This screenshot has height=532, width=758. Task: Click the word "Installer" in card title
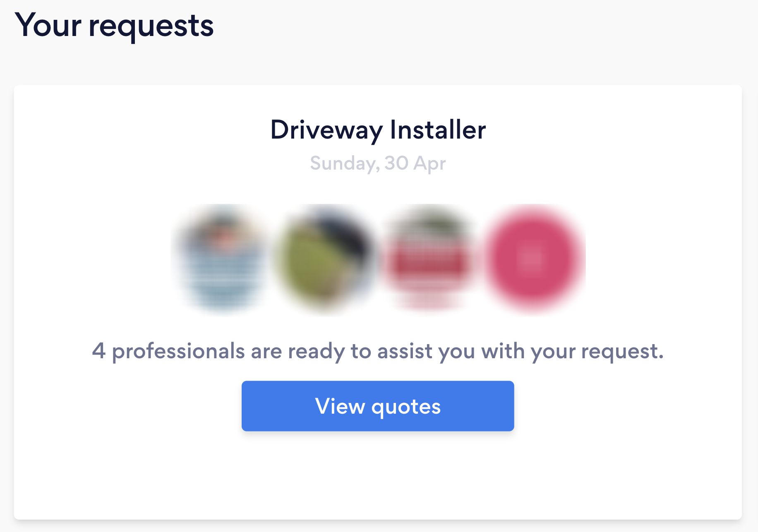(438, 130)
